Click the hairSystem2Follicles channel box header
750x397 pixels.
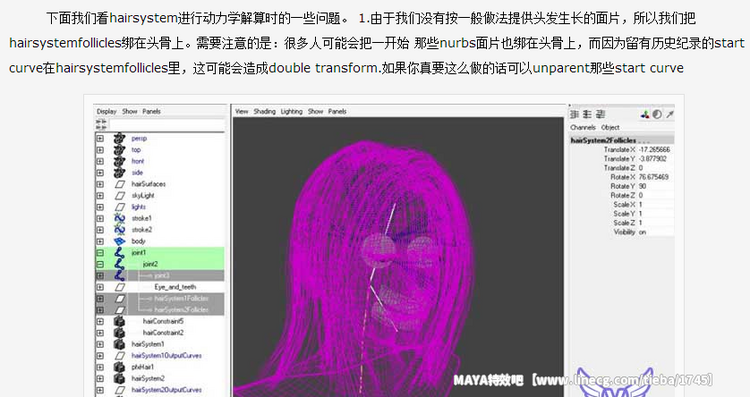(622, 141)
